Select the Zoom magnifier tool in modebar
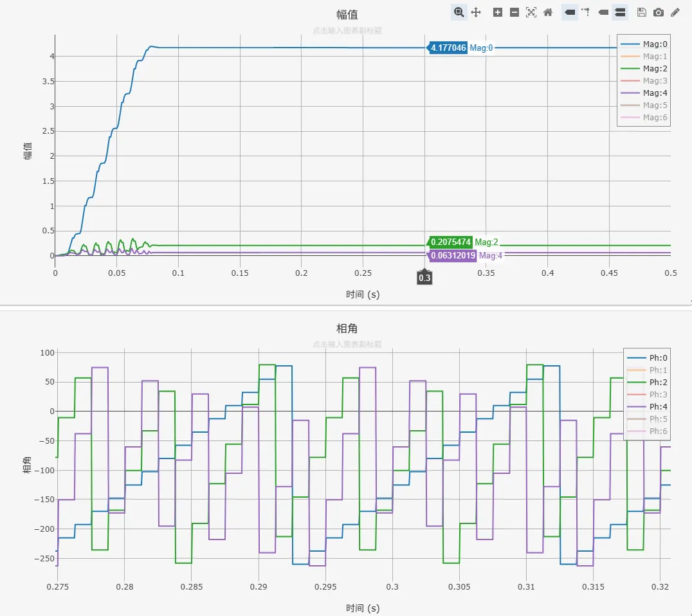Image resolution: width=692 pixels, height=616 pixels. tap(459, 12)
